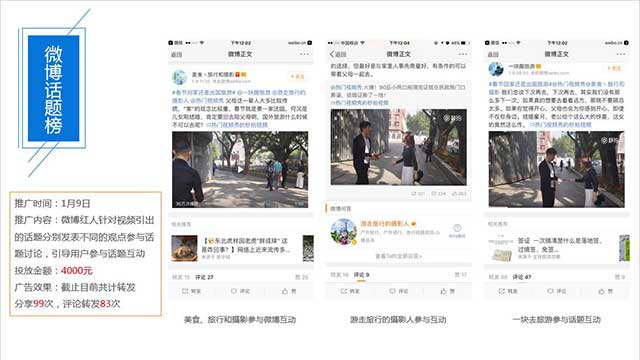Open the three-dot menu in the 一块去旅游 phone
Screen dimensions: 640x360
[621, 54]
